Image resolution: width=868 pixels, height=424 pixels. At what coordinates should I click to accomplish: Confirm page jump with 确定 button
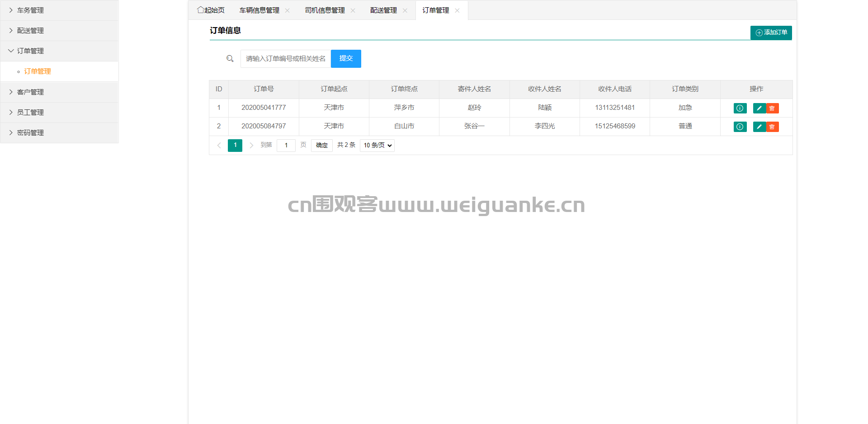[322, 145]
